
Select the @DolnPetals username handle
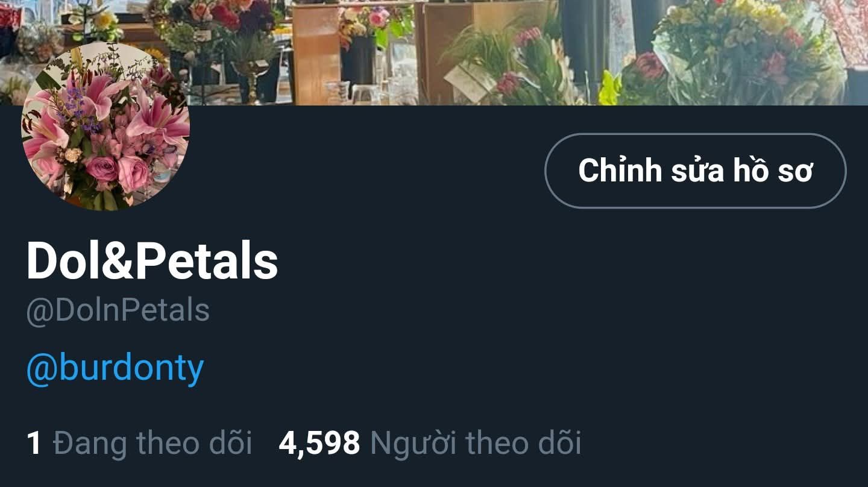pos(118,311)
